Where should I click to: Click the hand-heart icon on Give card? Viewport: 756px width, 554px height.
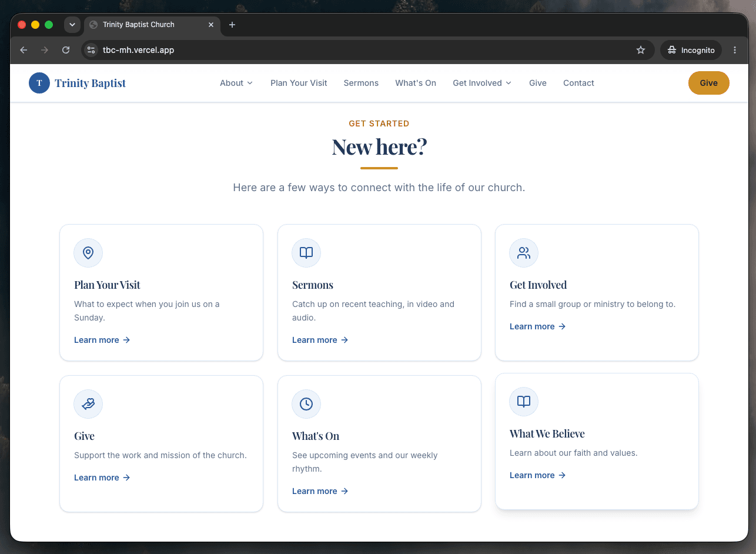click(x=88, y=404)
